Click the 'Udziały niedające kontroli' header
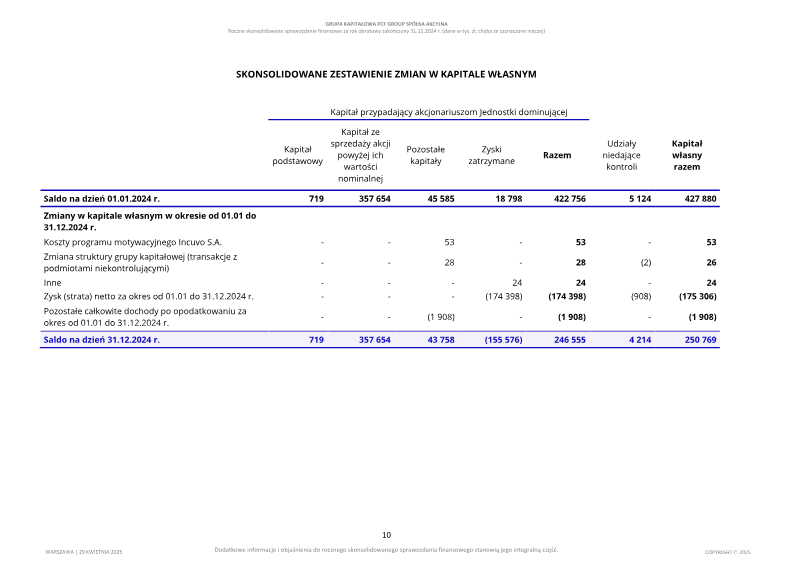Screen dimensions: 800x565 coord(621,155)
